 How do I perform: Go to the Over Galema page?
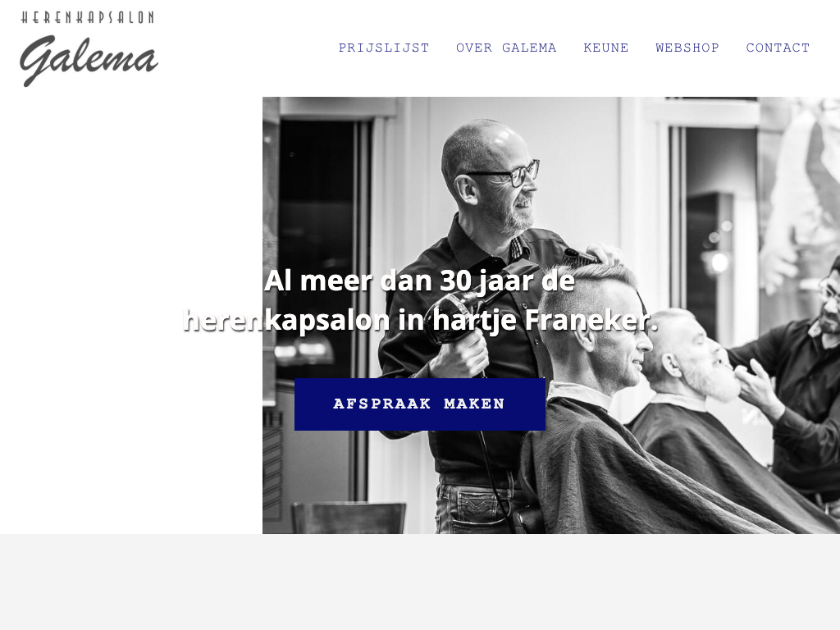[x=506, y=48]
